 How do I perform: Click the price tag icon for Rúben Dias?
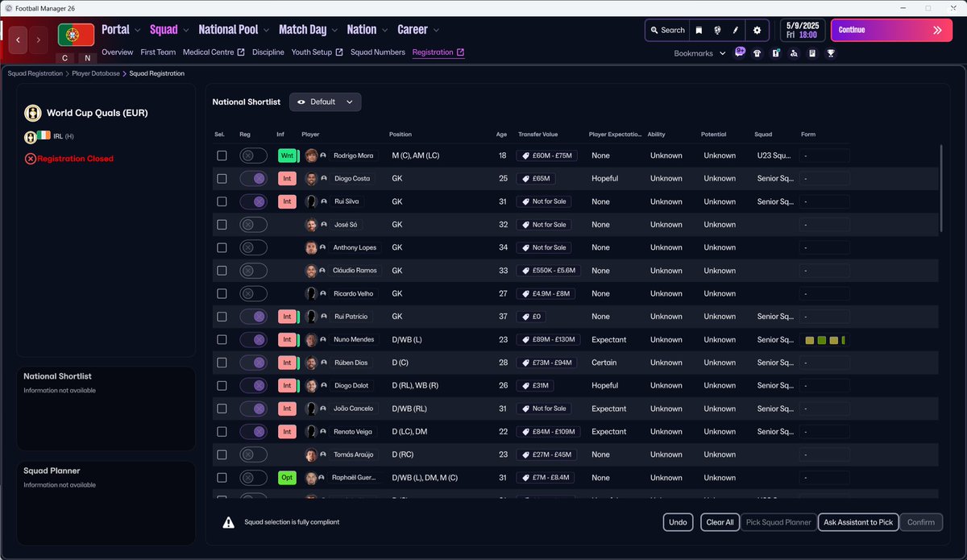(x=525, y=363)
